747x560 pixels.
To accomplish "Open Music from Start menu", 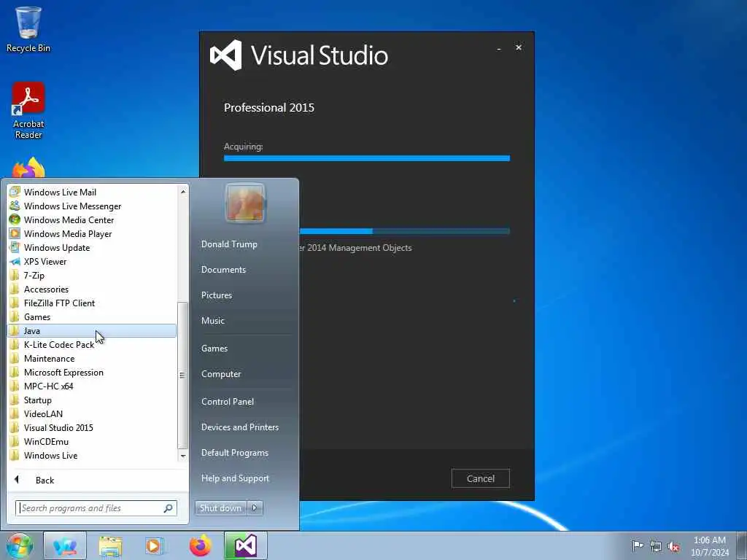I will pyautogui.click(x=213, y=321).
